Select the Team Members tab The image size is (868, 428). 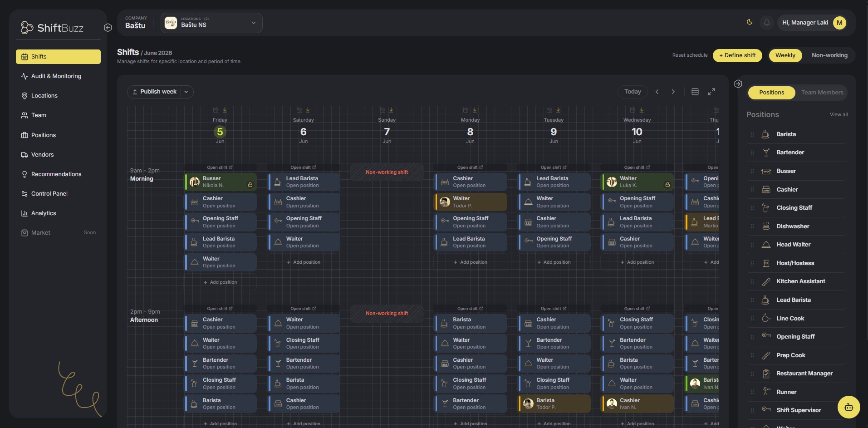822,93
